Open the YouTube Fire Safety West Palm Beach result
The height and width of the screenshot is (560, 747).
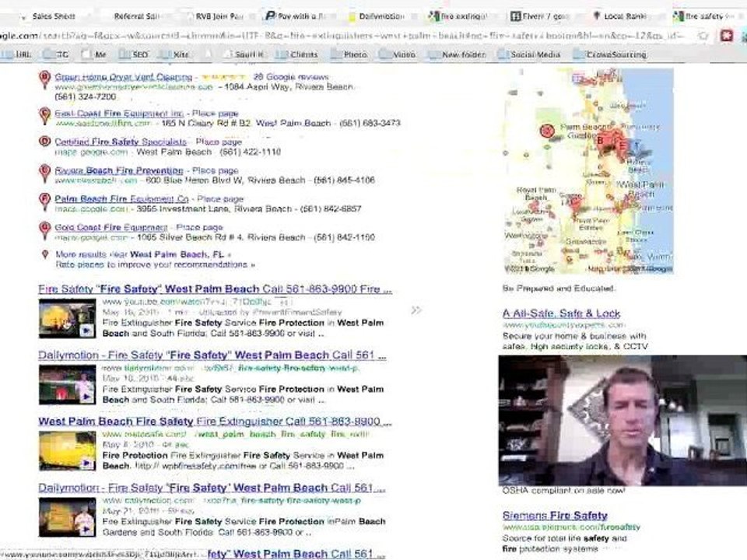click(216, 289)
